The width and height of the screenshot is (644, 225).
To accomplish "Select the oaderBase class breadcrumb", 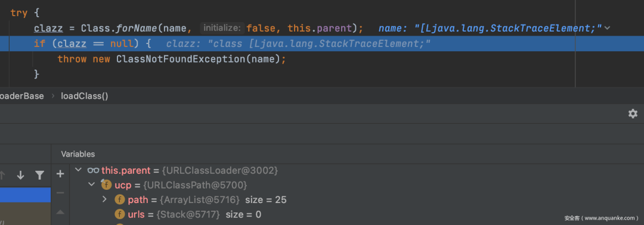I will point(22,96).
